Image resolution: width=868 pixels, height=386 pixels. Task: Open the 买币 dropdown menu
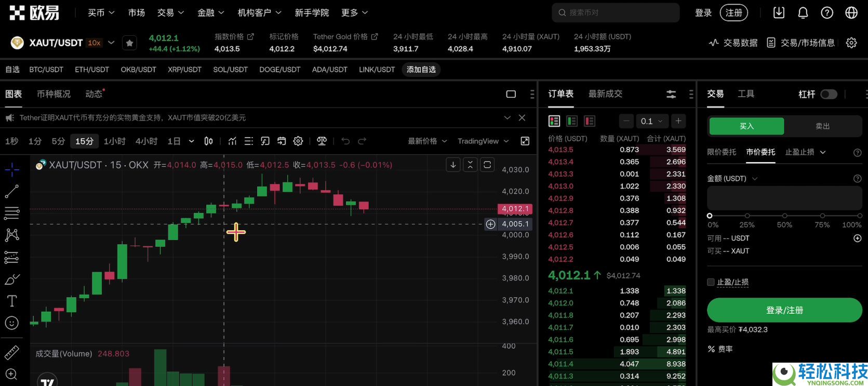click(101, 12)
